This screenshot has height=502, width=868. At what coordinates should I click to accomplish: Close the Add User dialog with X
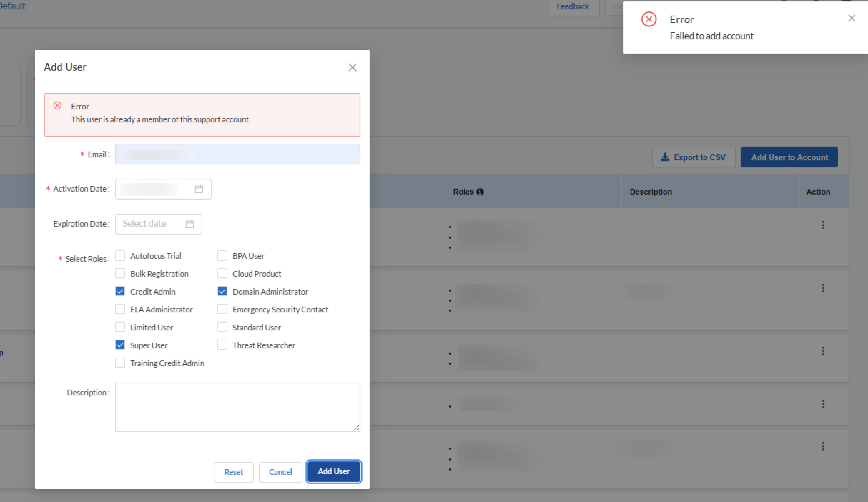(x=352, y=67)
